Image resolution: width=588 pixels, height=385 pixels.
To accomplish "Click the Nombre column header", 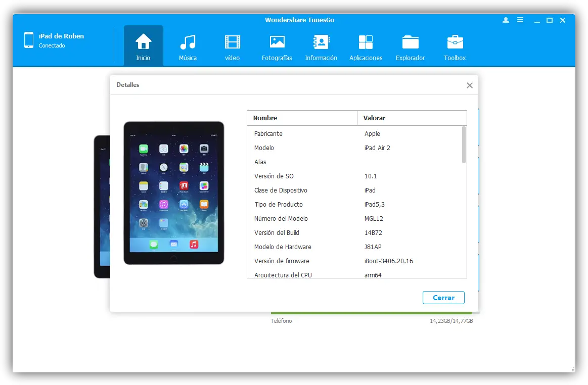I will coord(302,118).
